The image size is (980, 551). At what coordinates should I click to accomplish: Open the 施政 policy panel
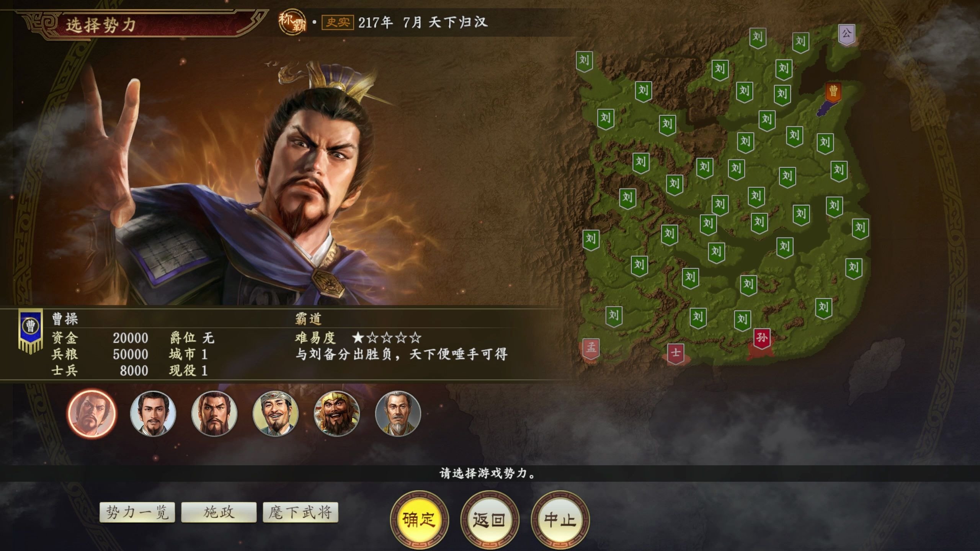[219, 512]
